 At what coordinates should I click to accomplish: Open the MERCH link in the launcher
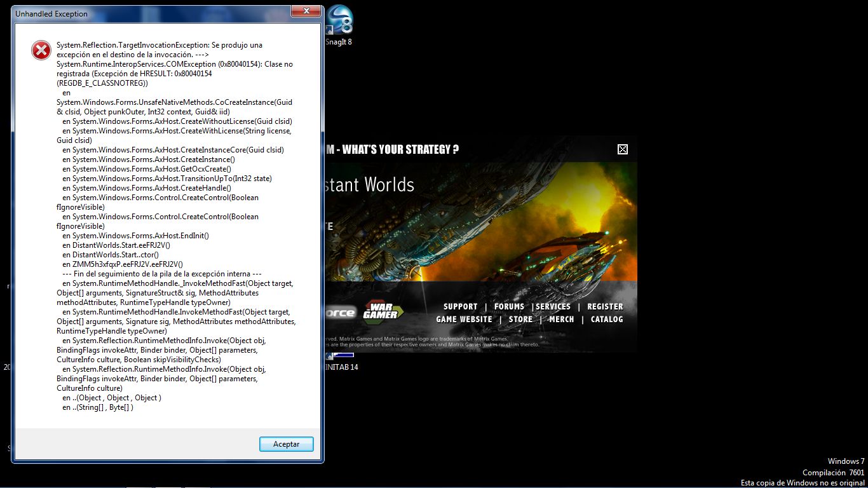click(562, 319)
